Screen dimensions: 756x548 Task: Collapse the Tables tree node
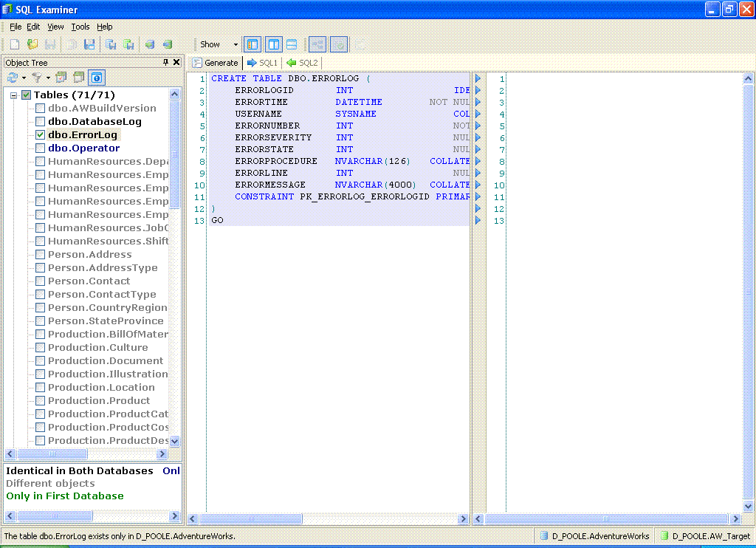tap(14, 95)
